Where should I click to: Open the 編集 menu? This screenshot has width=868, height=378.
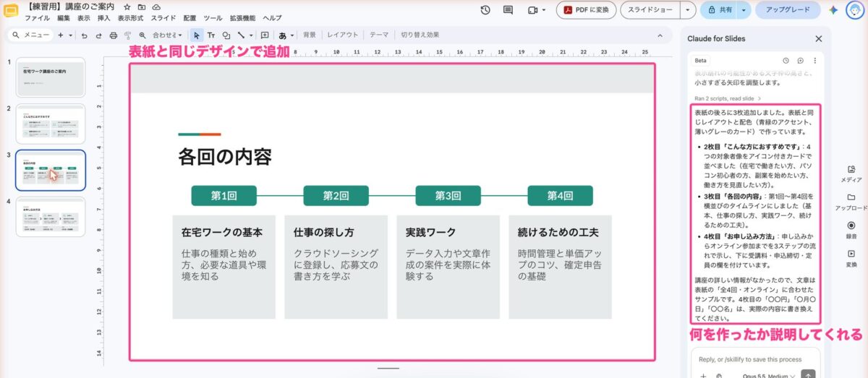(63, 17)
